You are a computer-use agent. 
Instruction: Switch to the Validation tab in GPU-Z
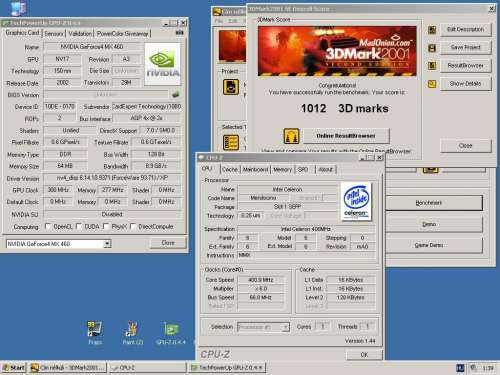80,34
